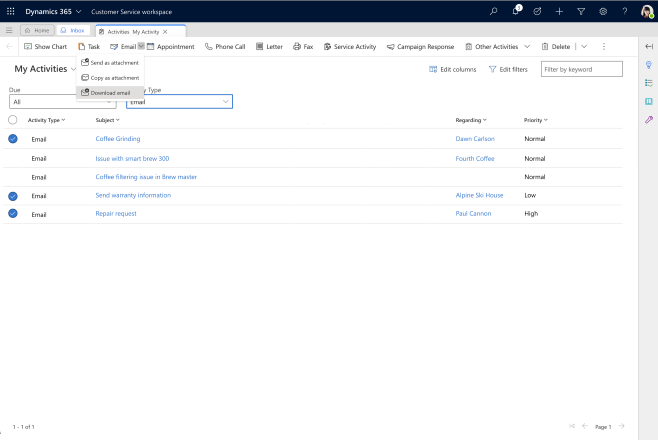Click the plus icon to create new record

[559, 11]
